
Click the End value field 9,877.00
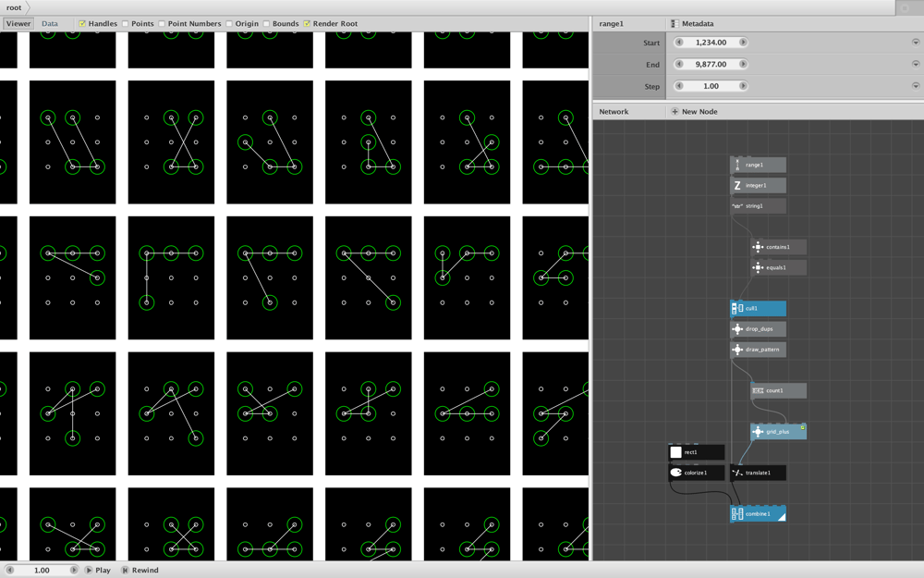[x=711, y=65]
